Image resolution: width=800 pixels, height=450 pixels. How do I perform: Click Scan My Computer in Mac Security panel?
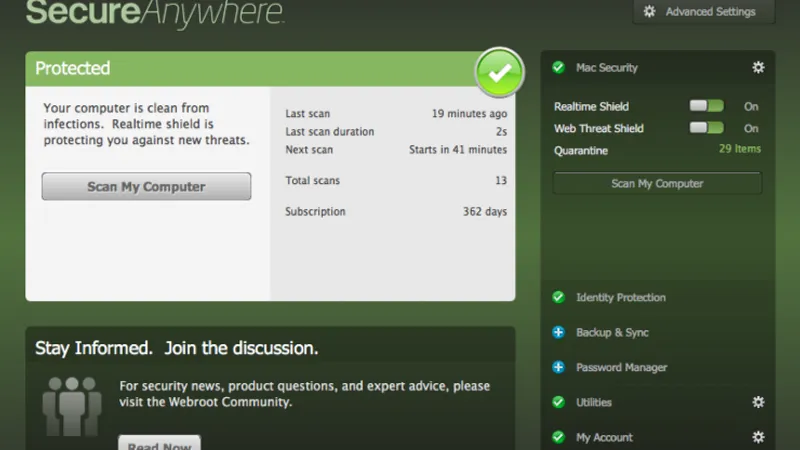click(x=657, y=183)
